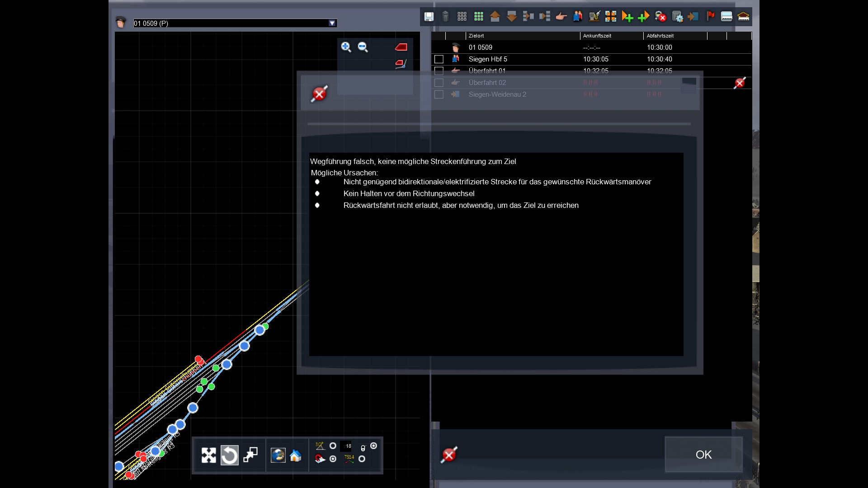The image size is (868, 488).
Task: Tick the Überfahrt 01 row checkbox
Action: [x=439, y=71]
